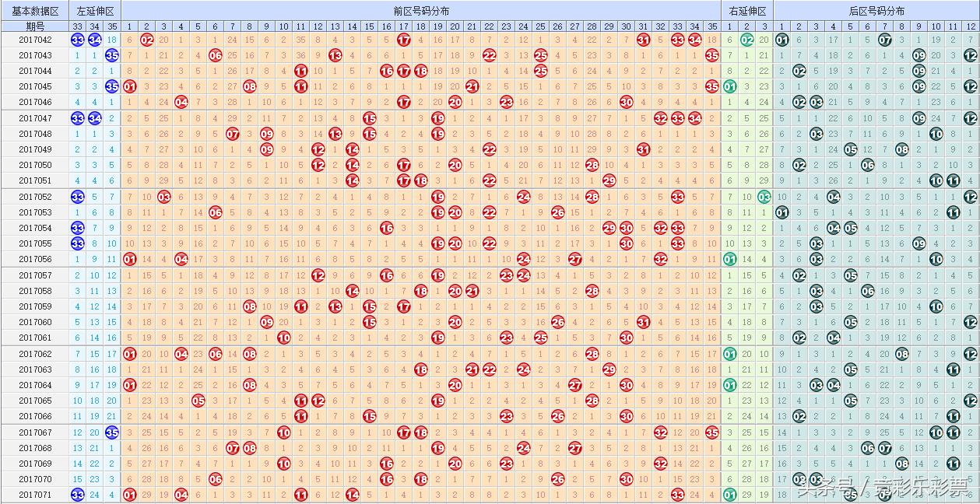Click draw number 2017055
This screenshot has height=504, width=980.
(x=35, y=243)
